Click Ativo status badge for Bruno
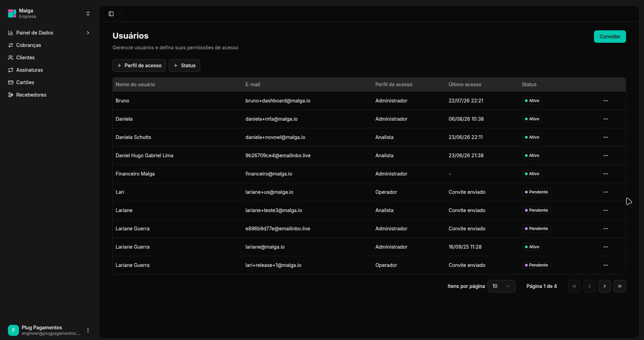The height and width of the screenshot is (340, 644). coord(532,101)
